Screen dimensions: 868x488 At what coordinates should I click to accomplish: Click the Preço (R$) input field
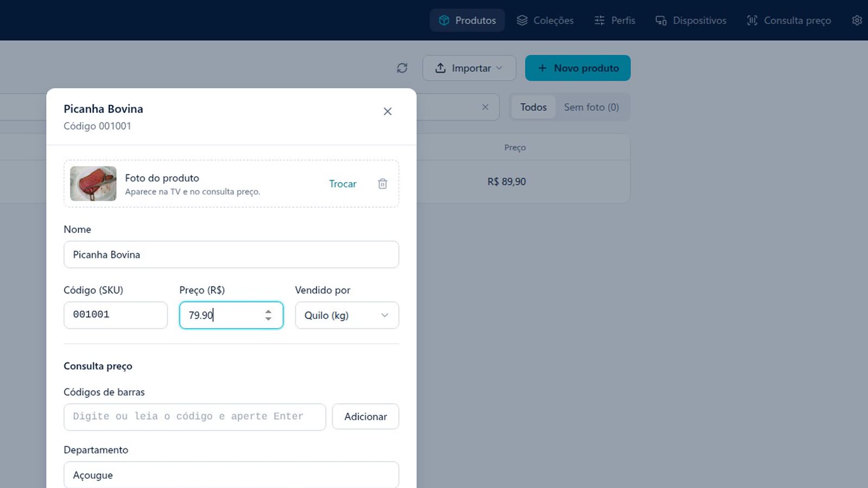[231, 315]
